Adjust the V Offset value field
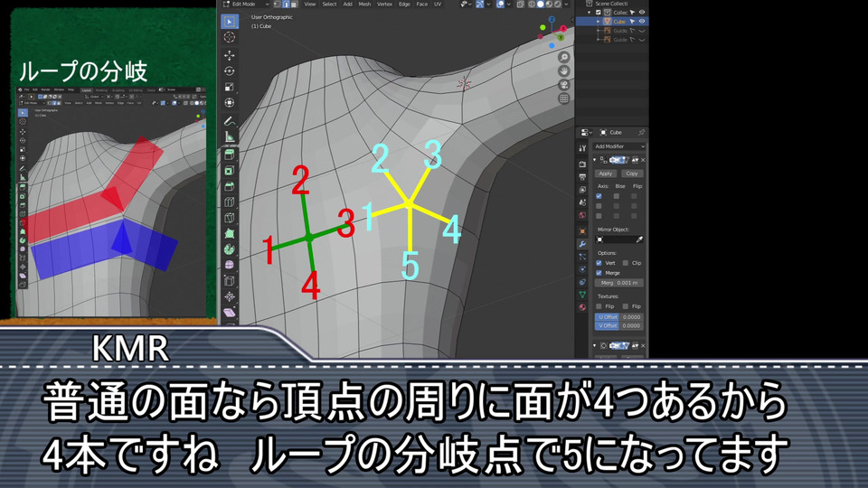This screenshot has height=488, width=868. pos(618,326)
